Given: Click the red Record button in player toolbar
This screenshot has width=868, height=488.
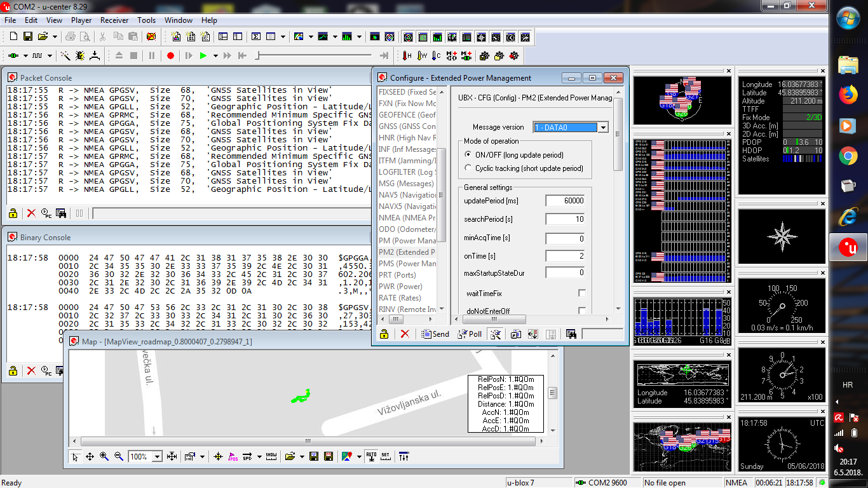Looking at the screenshot, I should coord(170,56).
